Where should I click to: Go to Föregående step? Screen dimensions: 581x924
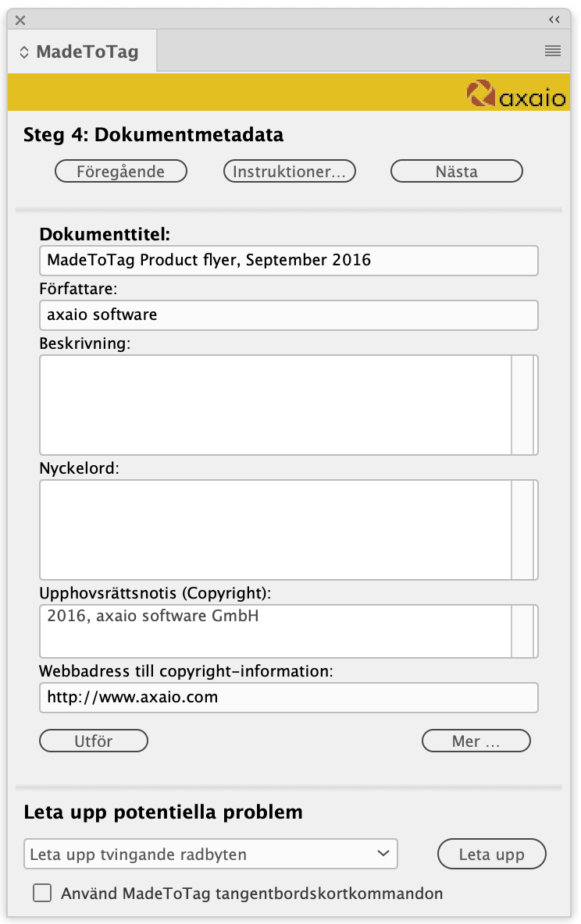(121, 172)
